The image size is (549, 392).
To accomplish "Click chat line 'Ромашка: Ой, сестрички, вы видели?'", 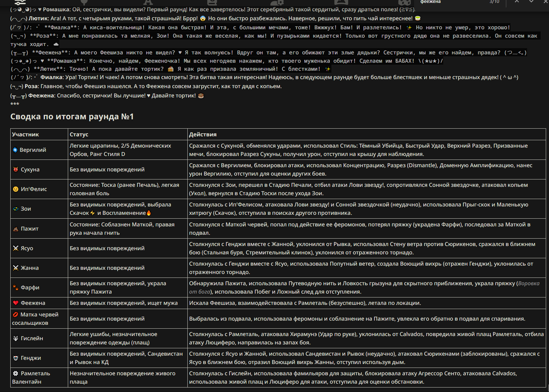I will point(213,9).
